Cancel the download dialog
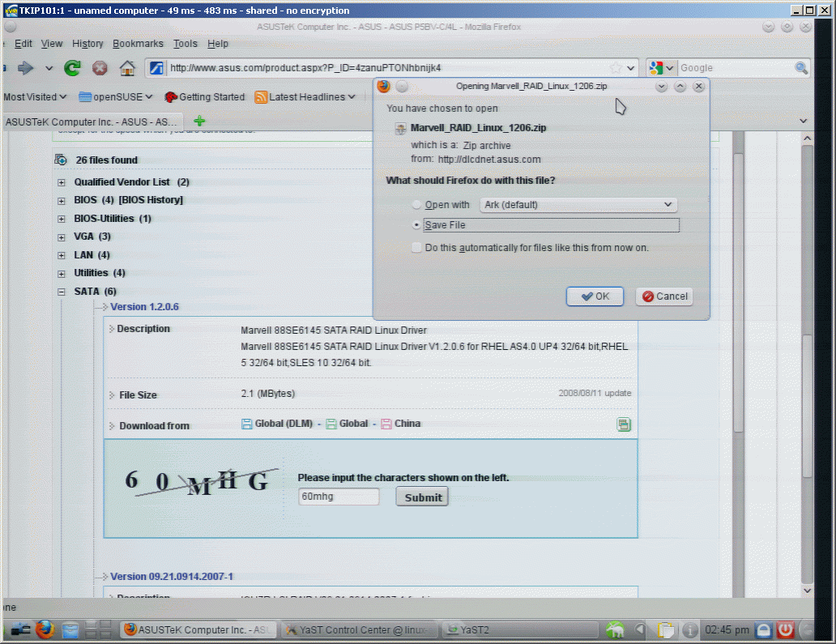836x644 pixels. pyautogui.click(x=664, y=296)
